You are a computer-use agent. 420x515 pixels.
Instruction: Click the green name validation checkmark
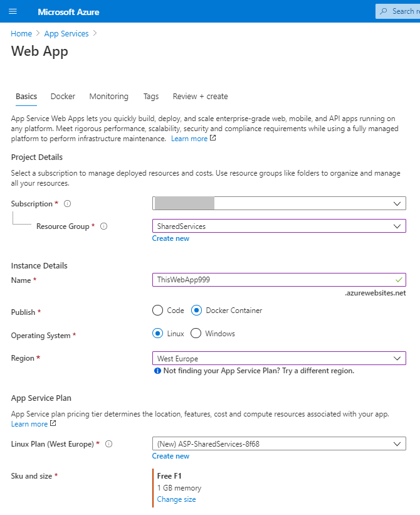pos(399,280)
